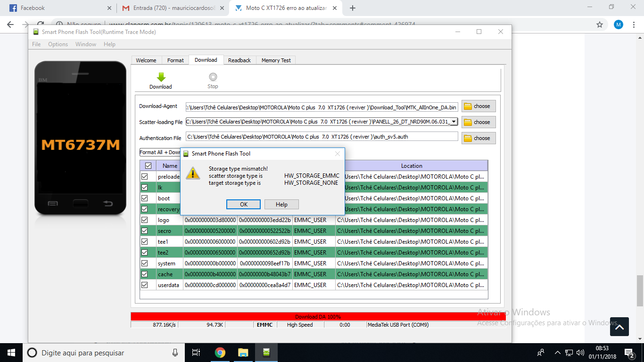The image size is (644, 362).
Task: Uncheck the logo partition checkbox
Action: tap(145, 220)
